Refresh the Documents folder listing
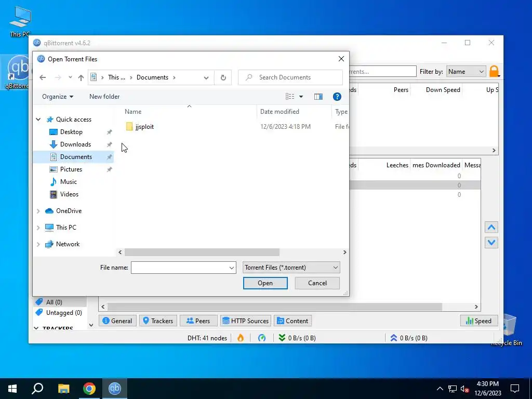The image size is (532, 399). [x=223, y=77]
